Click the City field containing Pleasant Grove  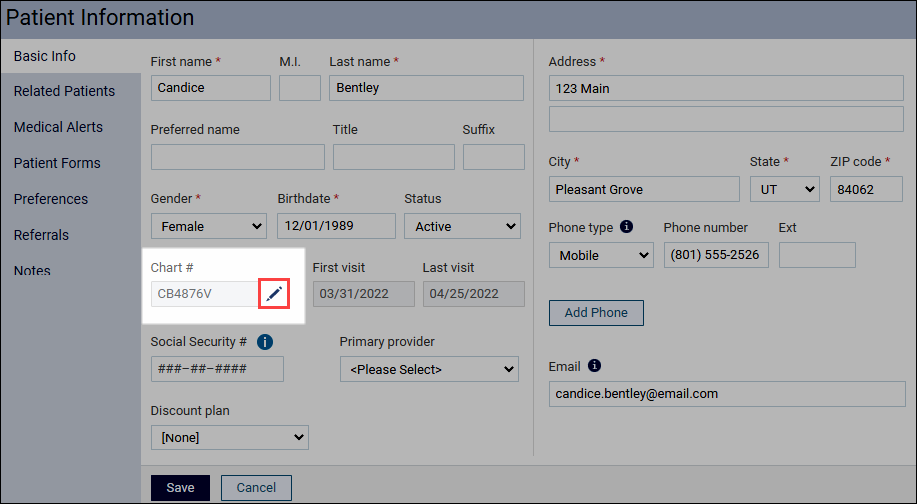pyautogui.click(x=644, y=189)
